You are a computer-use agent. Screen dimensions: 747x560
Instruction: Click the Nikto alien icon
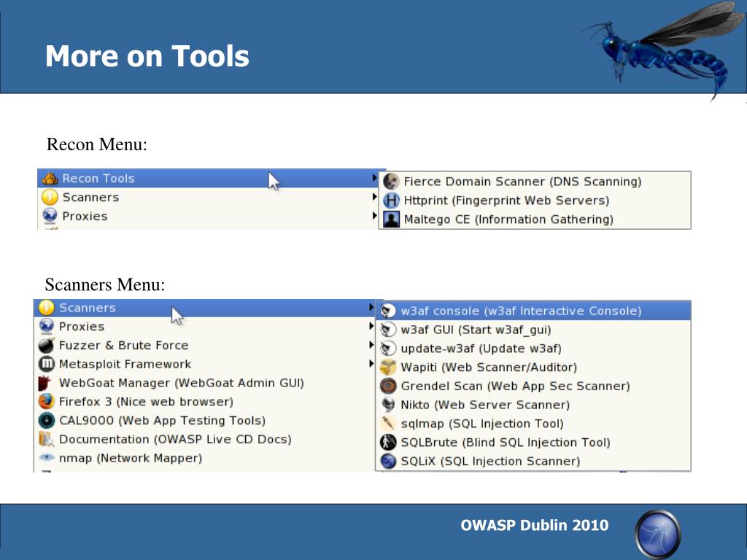point(388,405)
